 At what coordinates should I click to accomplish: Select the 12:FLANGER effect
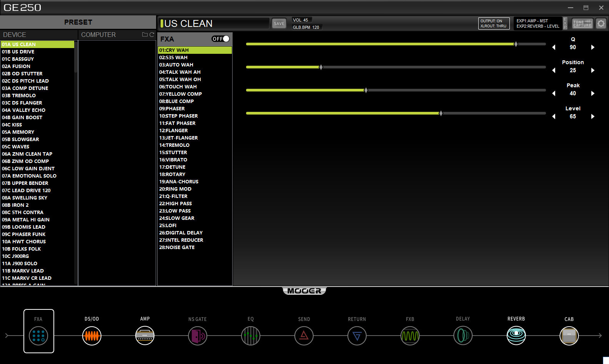[195, 131]
